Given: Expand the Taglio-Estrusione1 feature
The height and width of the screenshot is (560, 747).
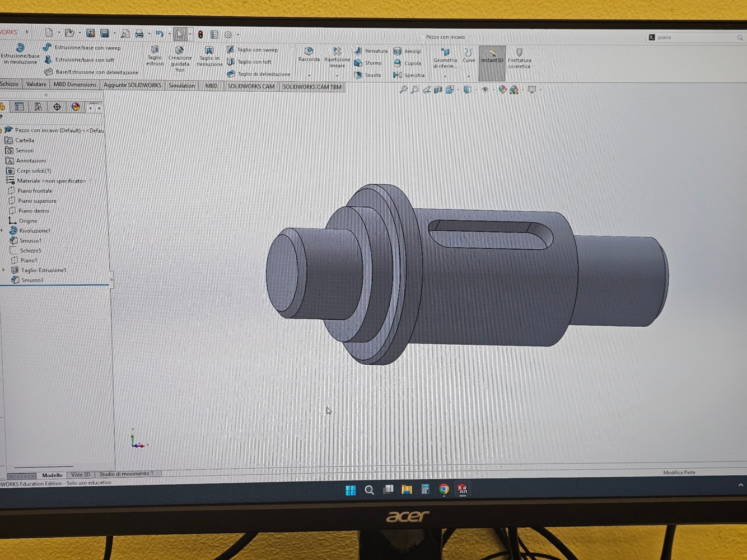Looking at the screenshot, I should pyautogui.click(x=4, y=270).
